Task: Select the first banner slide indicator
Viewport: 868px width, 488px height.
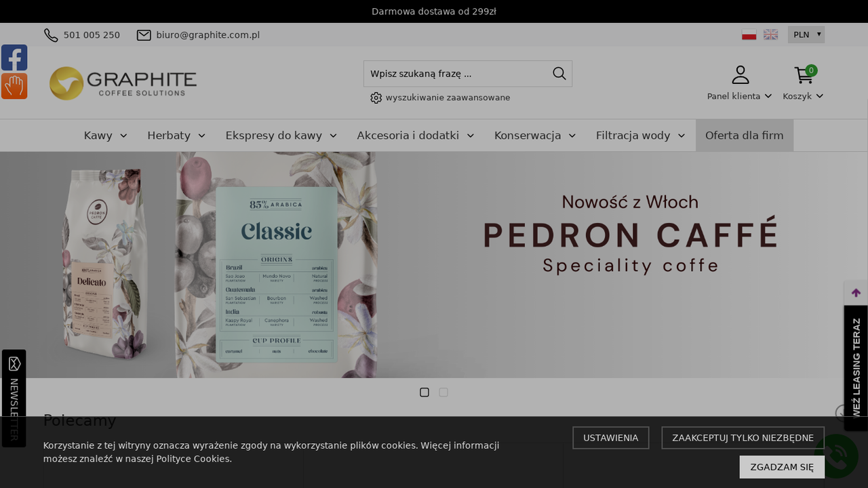Action: coord(425,392)
